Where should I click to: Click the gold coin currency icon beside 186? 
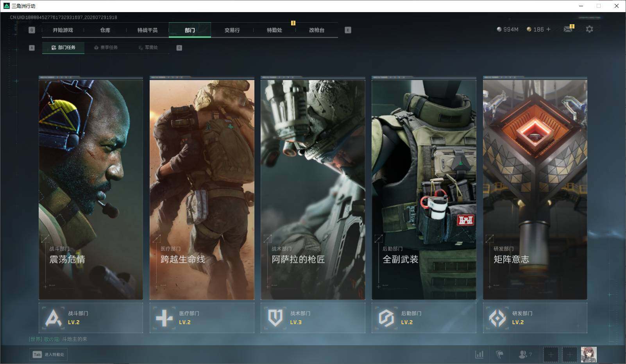[x=529, y=29]
